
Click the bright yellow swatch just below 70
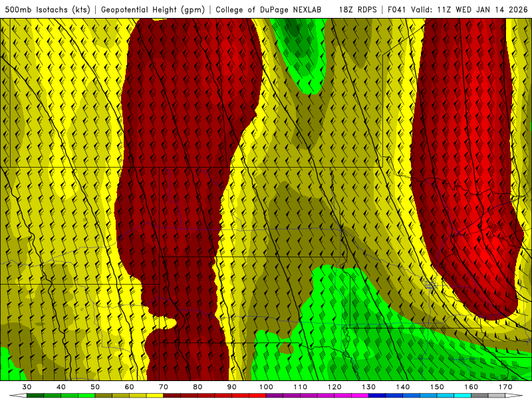tap(155, 396)
